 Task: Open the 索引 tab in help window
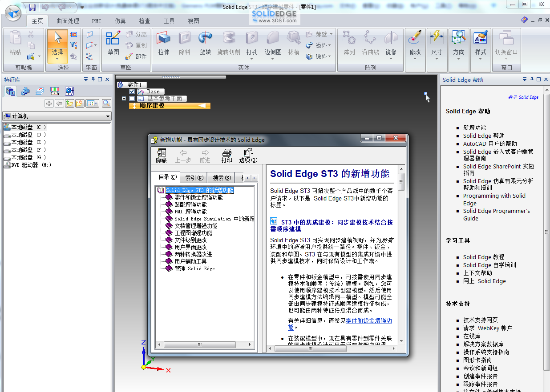[194, 178]
